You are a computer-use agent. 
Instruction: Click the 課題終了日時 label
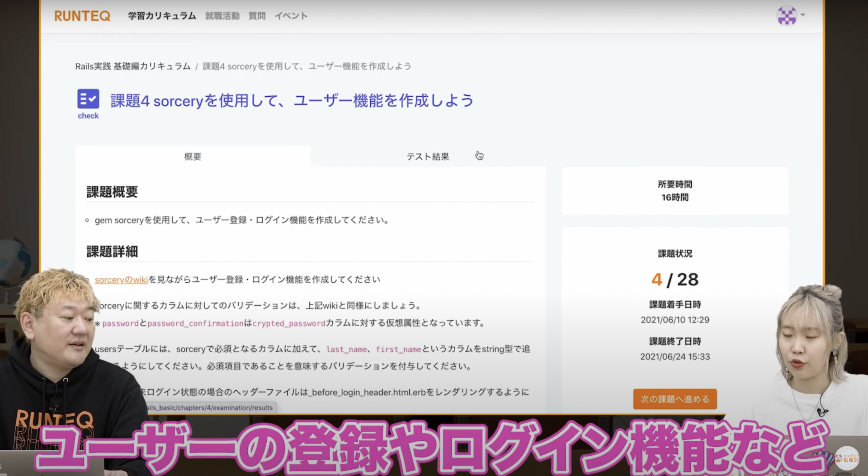point(675,341)
